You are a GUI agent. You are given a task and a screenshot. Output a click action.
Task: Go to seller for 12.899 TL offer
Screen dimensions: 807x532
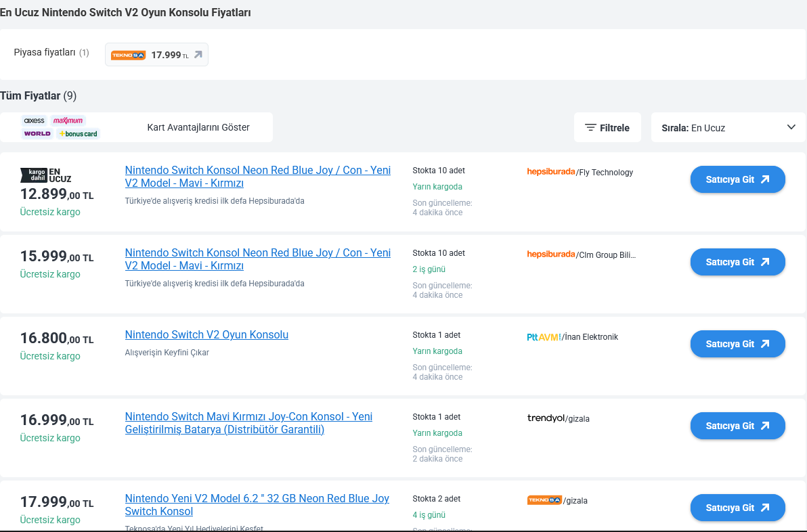[x=737, y=179]
